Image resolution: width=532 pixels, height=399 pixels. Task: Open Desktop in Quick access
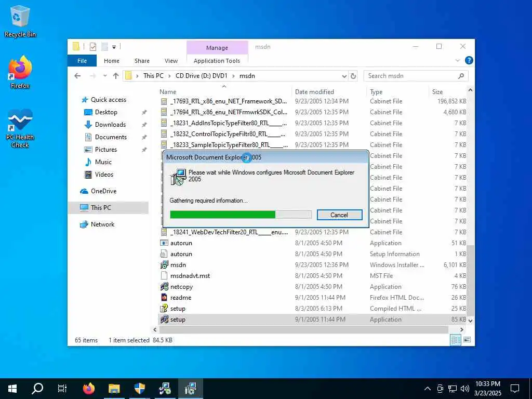point(106,112)
